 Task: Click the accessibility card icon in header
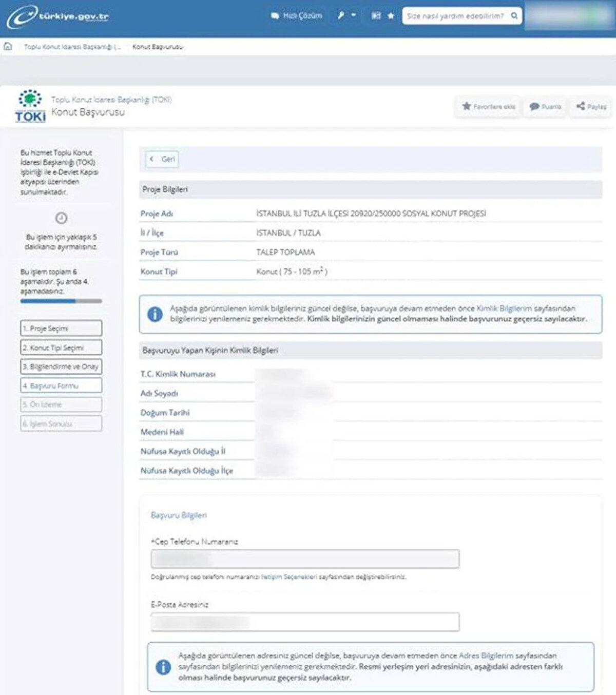pyautogui.click(x=376, y=16)
